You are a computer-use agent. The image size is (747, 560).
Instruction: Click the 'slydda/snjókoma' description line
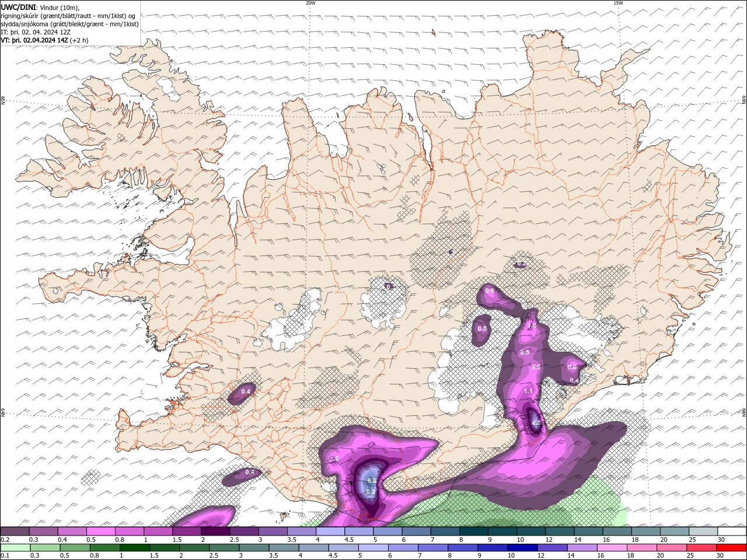(x=70, y=24)
